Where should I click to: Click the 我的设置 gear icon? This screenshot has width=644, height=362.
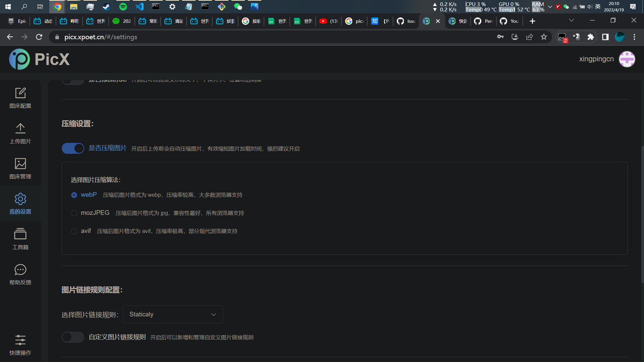(20, 199)
